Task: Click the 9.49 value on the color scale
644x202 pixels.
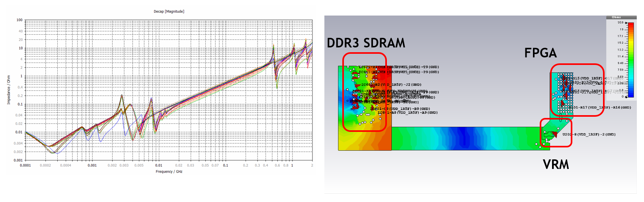Action: (621, 63)
